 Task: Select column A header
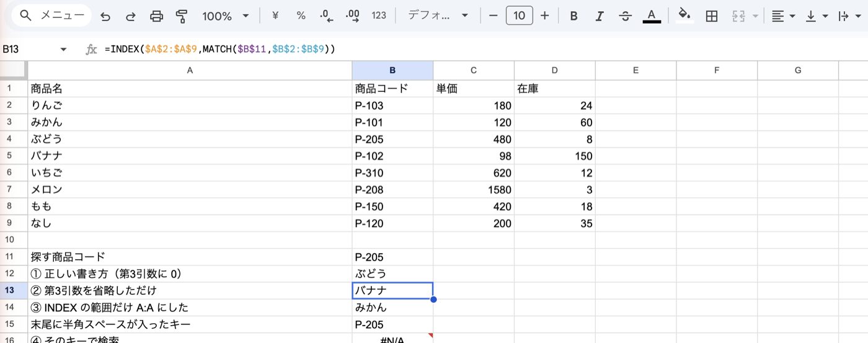pyautogui.click(x=190, y=70)
